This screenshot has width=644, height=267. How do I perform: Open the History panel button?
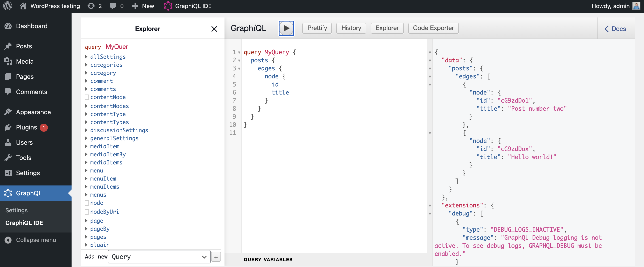click(x=351, y=28)
